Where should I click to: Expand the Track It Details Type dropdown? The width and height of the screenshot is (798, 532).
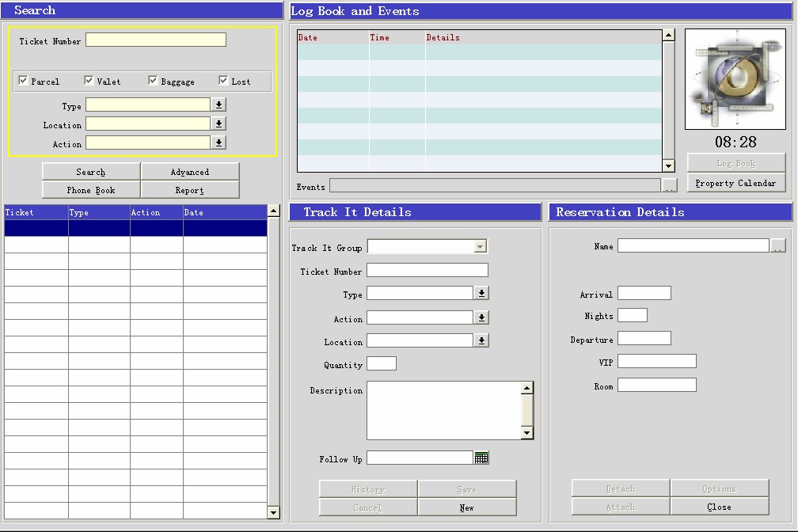point(481,293)
